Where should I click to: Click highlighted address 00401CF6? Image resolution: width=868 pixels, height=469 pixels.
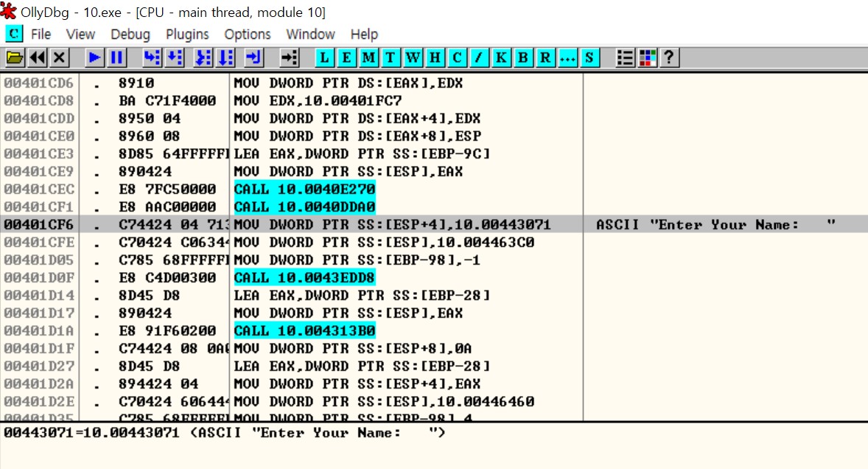[39, 225]
